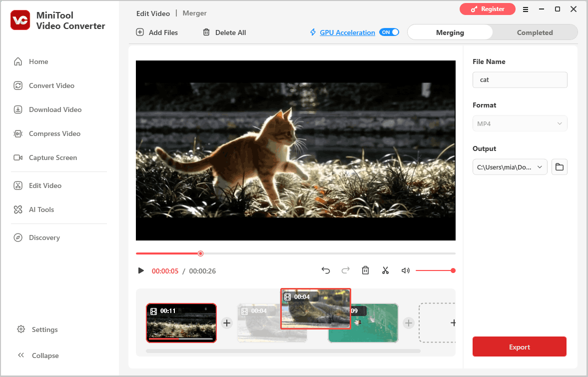The image size is (588, 377).
Task: Click the scissors cut icon
Action: click(385, 270)
